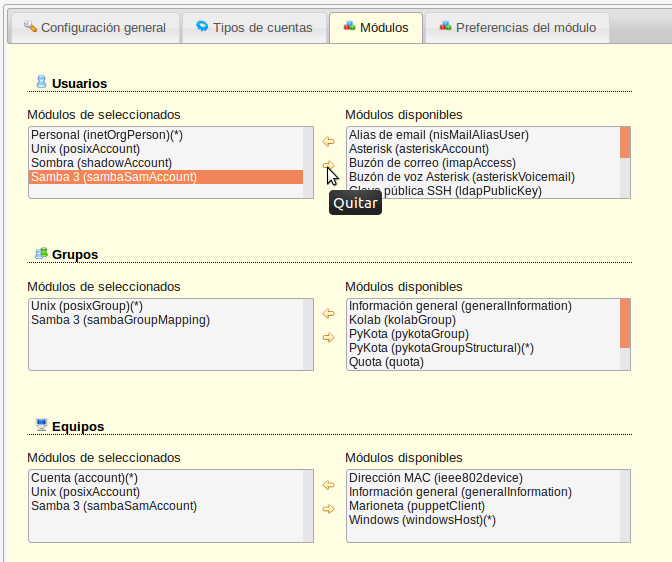Screen dimensions: 672x562
Task: Click scrollbar thumb of Grupos available modules
Action: [625, 324]
